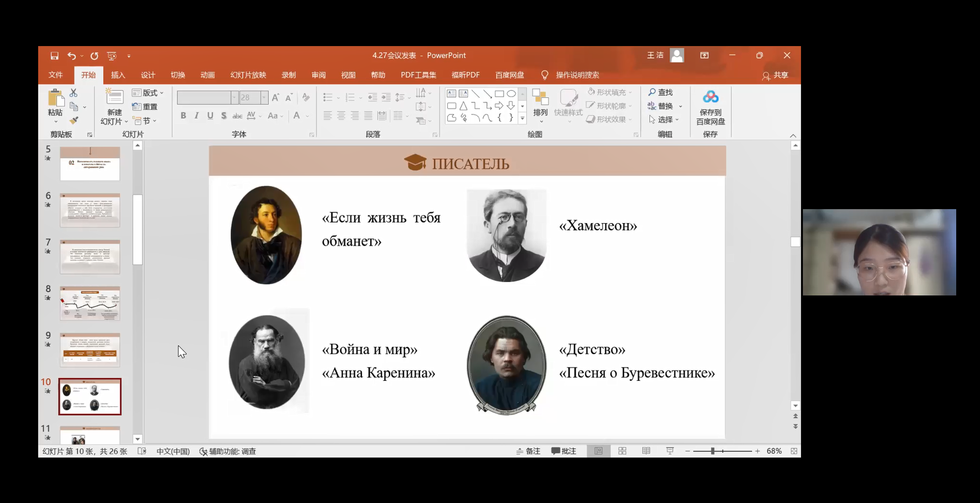Center the text
Image resolution: width=980 pixels, height=503 pixels.
[x=341, y=115]
